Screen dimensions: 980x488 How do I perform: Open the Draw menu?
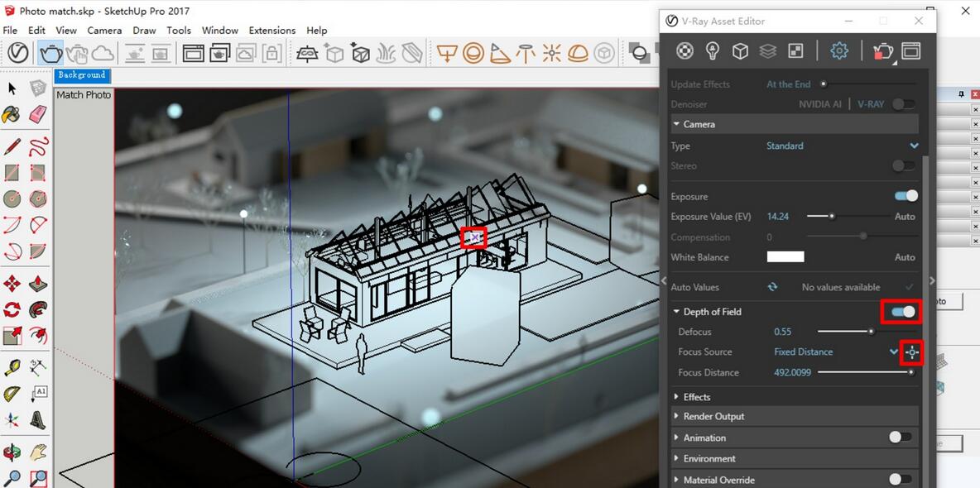(x=144, y=30)
